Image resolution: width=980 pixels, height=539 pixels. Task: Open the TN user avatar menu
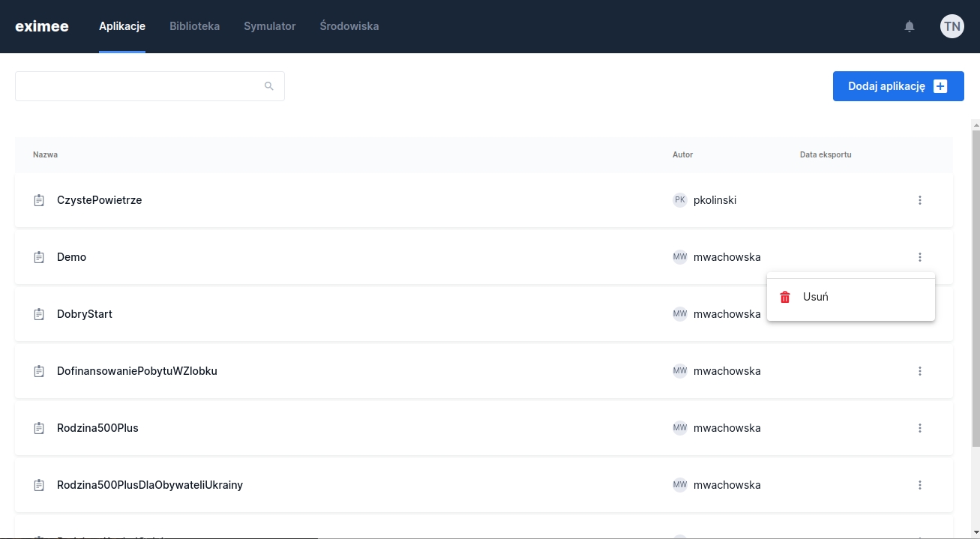[x=952, y=26]
